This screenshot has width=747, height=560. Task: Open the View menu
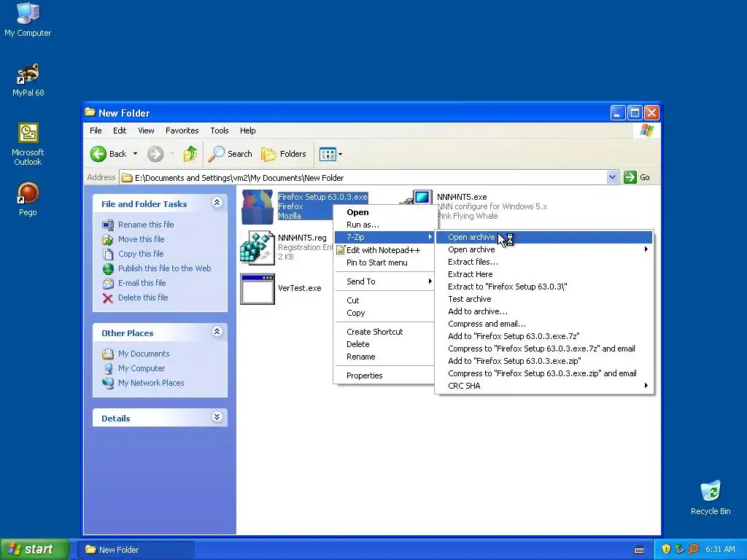click(146, 131)
